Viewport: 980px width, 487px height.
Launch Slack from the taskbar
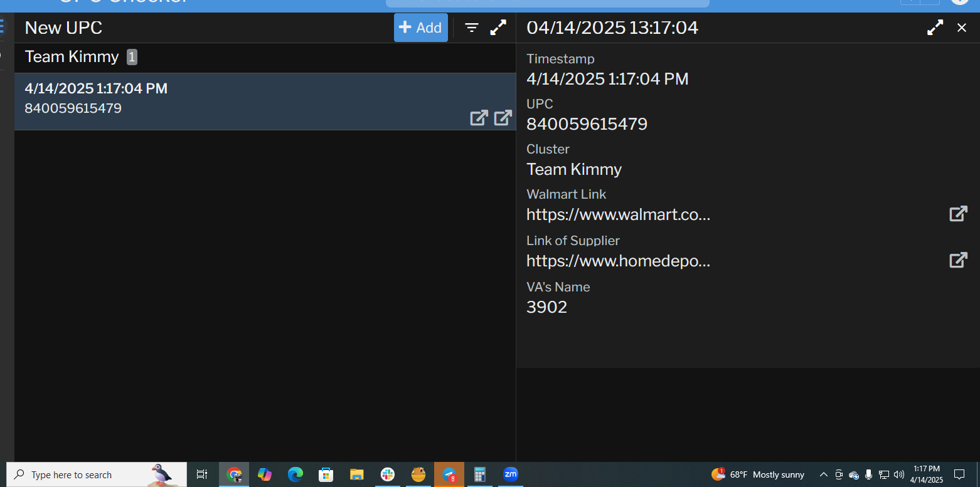[388, 475]
